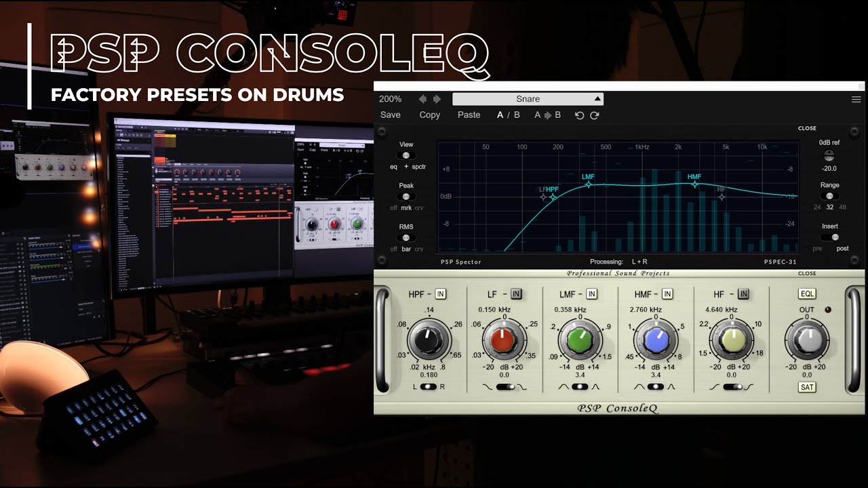This screenshot has height=488, width=868.
Task: Copy A to B settings
Action: (548, 115)
